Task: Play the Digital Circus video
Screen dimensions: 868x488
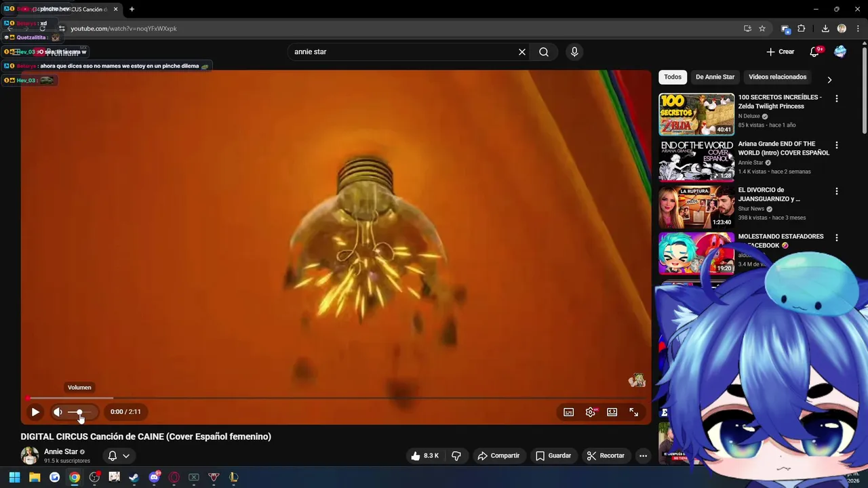Action: (35, 411)
